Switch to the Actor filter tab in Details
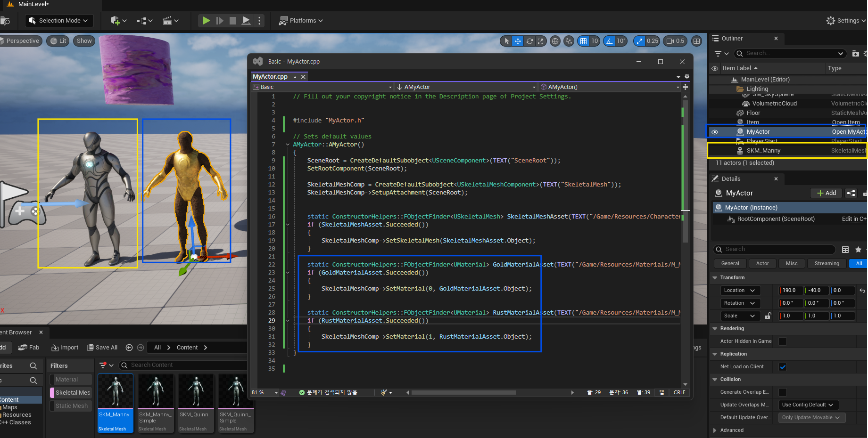 click(762, 264)
